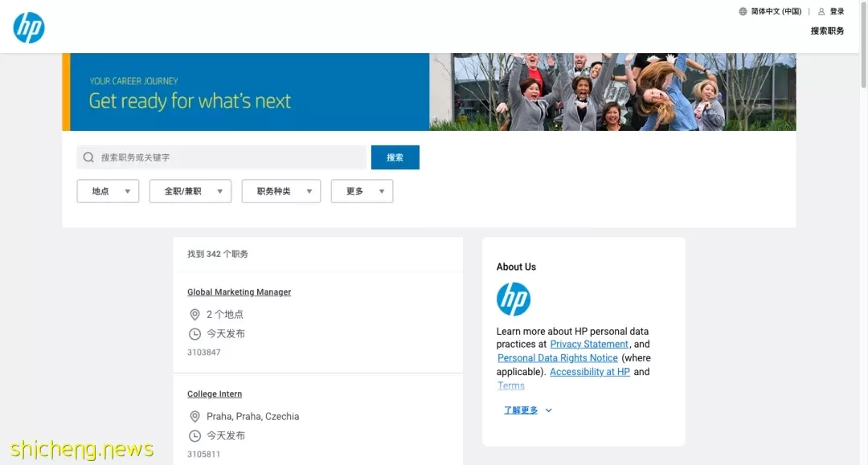The width and height of the screenshot is (868, 465).
Task: Click the 了解更多 learn more link
Action: [x=520, y=410]
